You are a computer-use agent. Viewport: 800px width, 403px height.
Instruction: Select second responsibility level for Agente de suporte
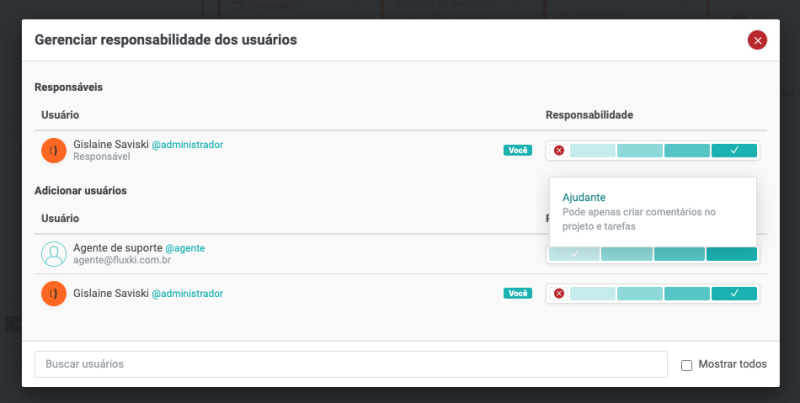pos(626,254)
